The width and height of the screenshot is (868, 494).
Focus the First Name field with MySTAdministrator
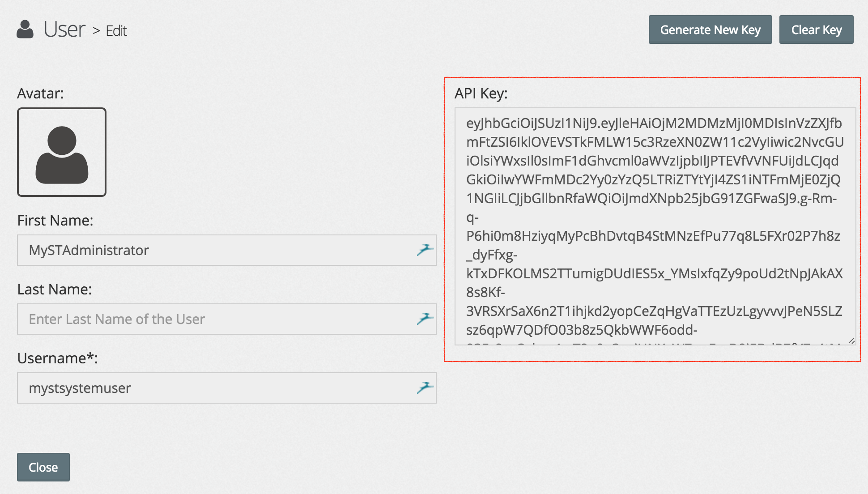click(215, 250)
